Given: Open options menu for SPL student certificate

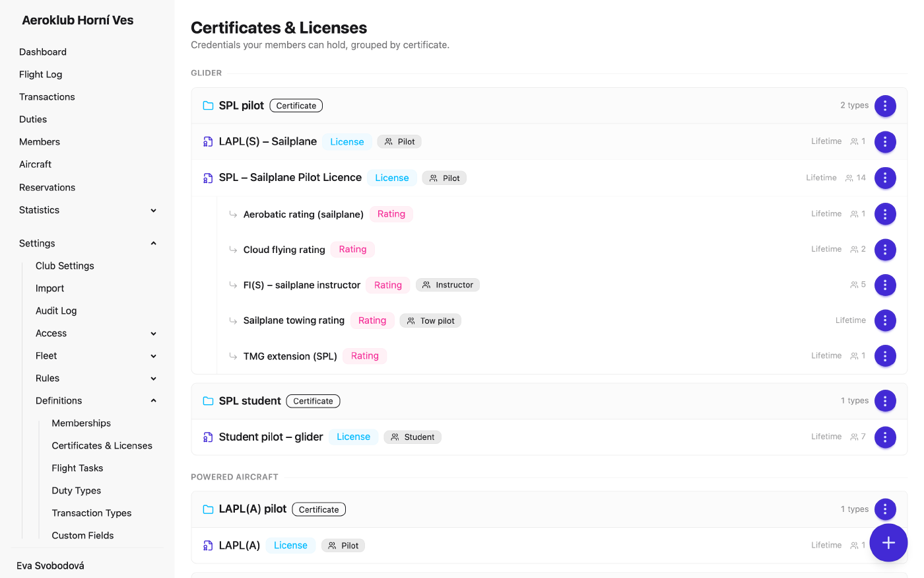Looking at the screenshot, I should click(x=885, y=401).
